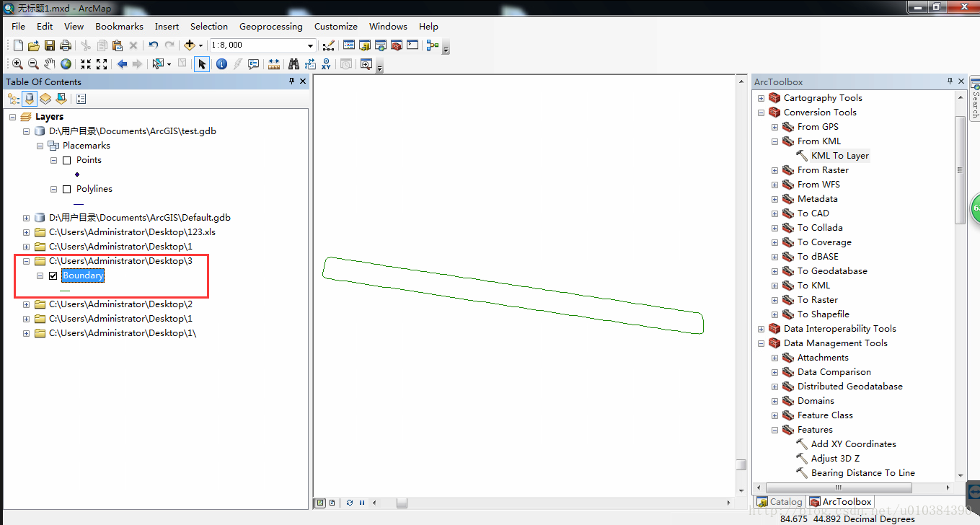Toggle Data View button below the map

click(x=320, y=503)
